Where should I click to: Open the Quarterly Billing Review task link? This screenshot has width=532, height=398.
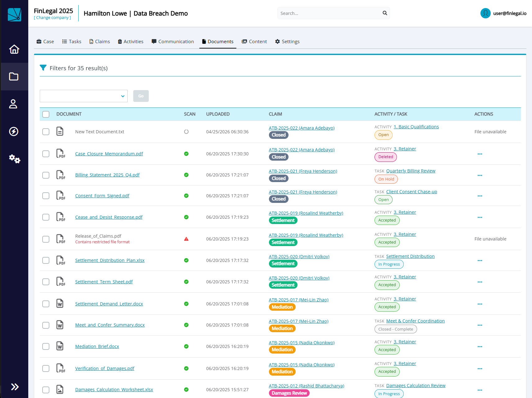point(411,171)
